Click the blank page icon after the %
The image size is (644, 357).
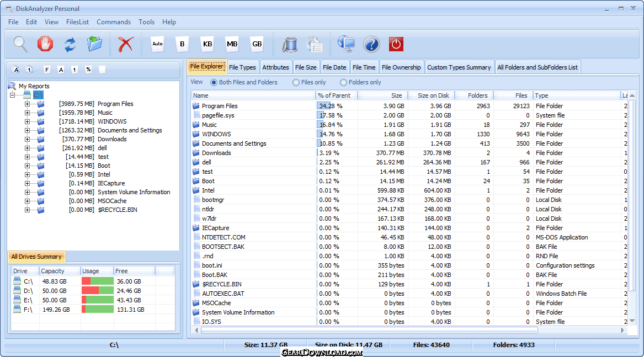coord(102,70)
